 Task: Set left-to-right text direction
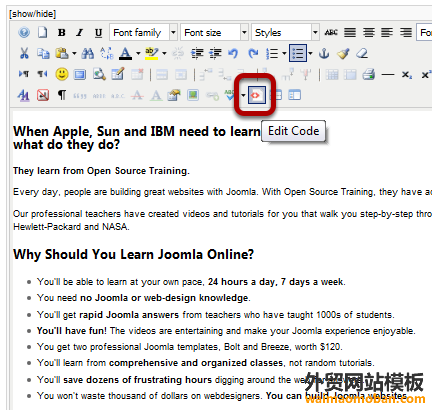tap(24, 74)
